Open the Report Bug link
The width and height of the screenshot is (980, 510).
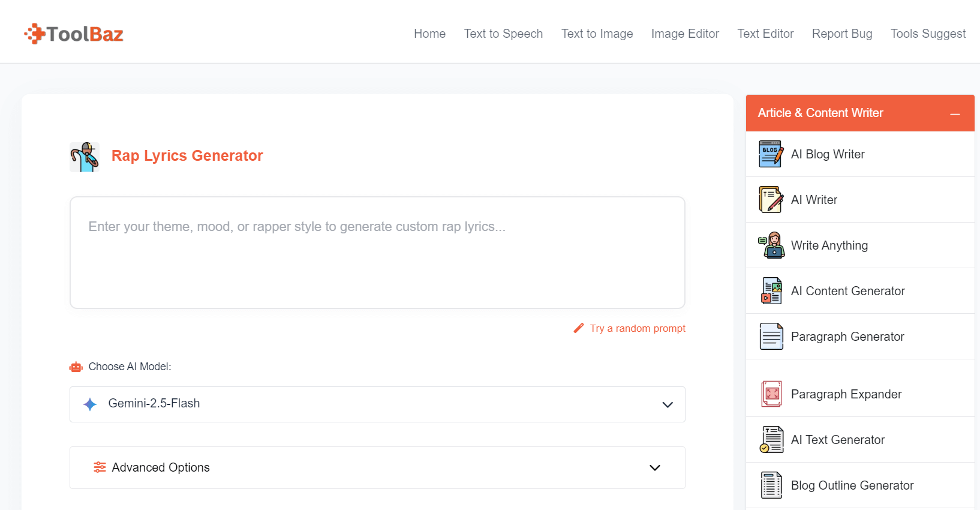[841, 34]
